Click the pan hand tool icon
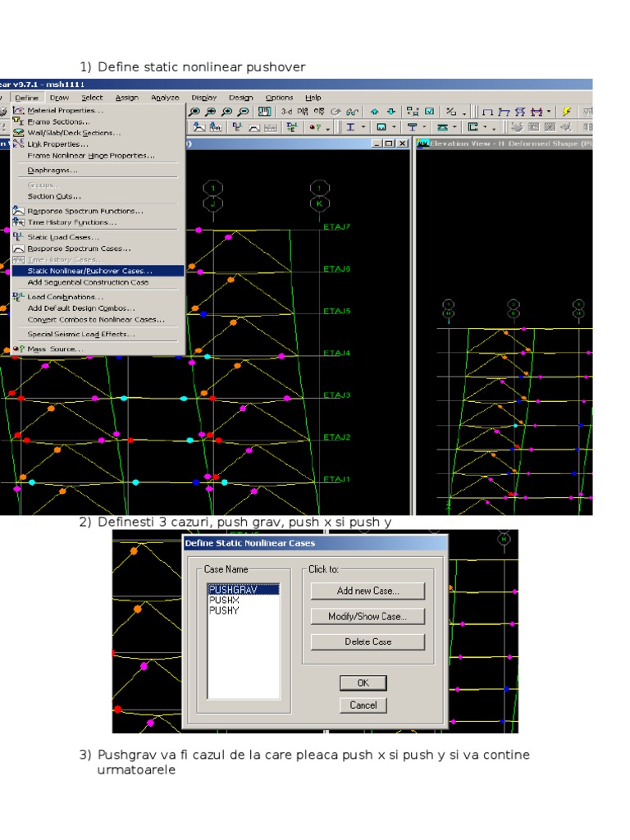The width and height of the screenshot is (630, 840). [x=266, y=112]
